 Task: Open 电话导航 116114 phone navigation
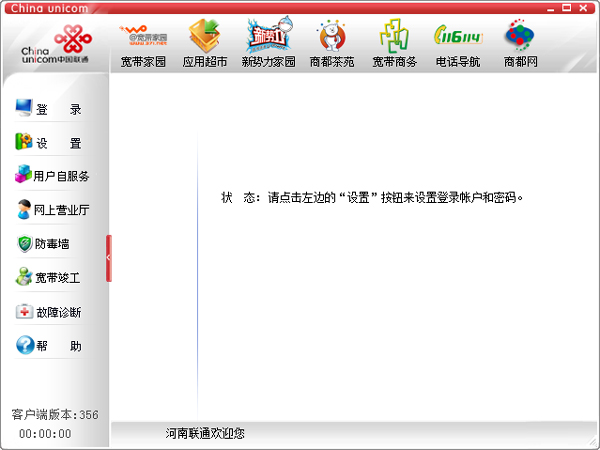tap(458, 45)
